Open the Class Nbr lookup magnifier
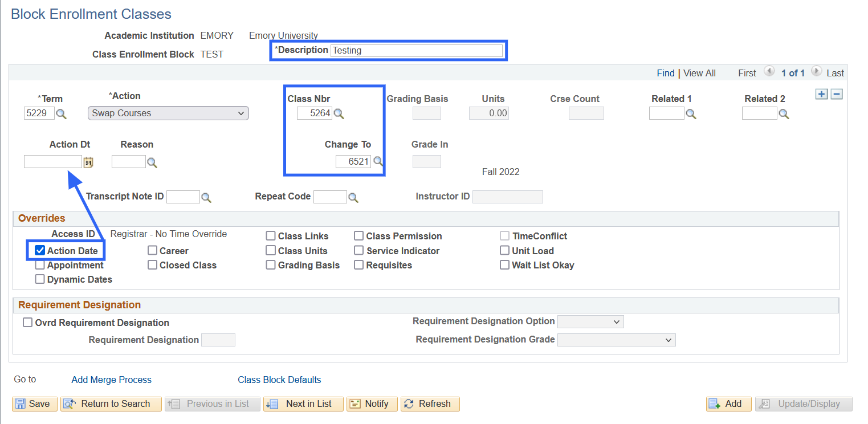The height and width of the screenshot is (424, 868). (x=339, y=113)
